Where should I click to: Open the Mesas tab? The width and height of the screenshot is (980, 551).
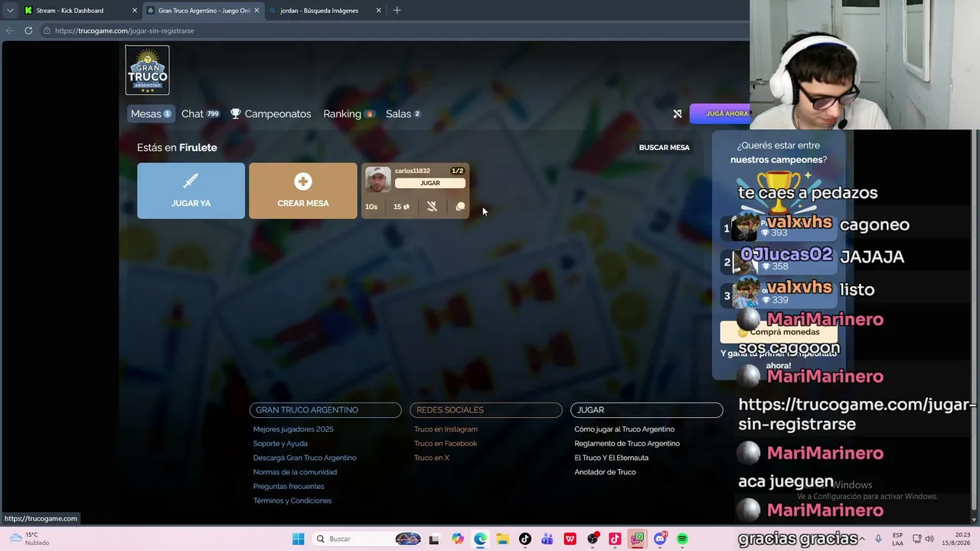[151, 114]
